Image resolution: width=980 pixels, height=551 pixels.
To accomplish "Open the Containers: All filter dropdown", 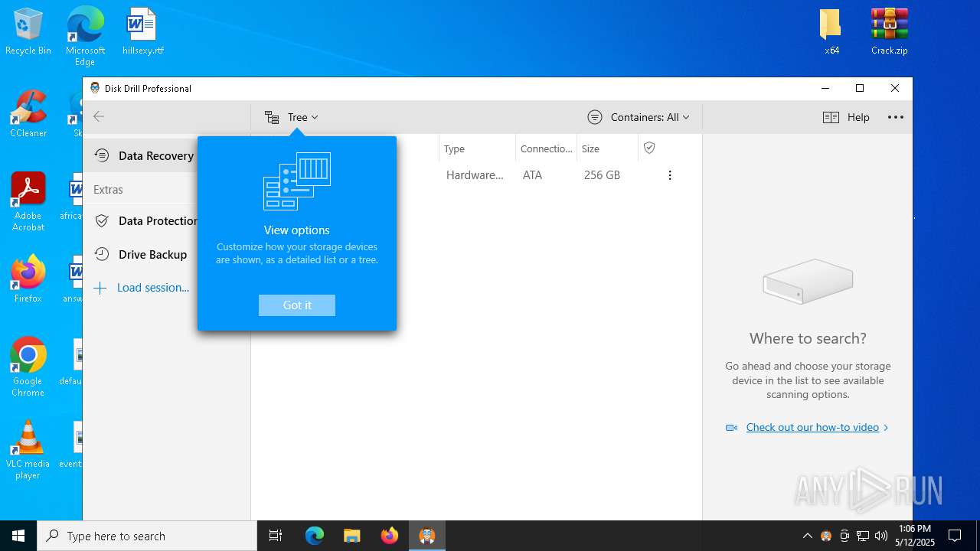I will point(639,117).
